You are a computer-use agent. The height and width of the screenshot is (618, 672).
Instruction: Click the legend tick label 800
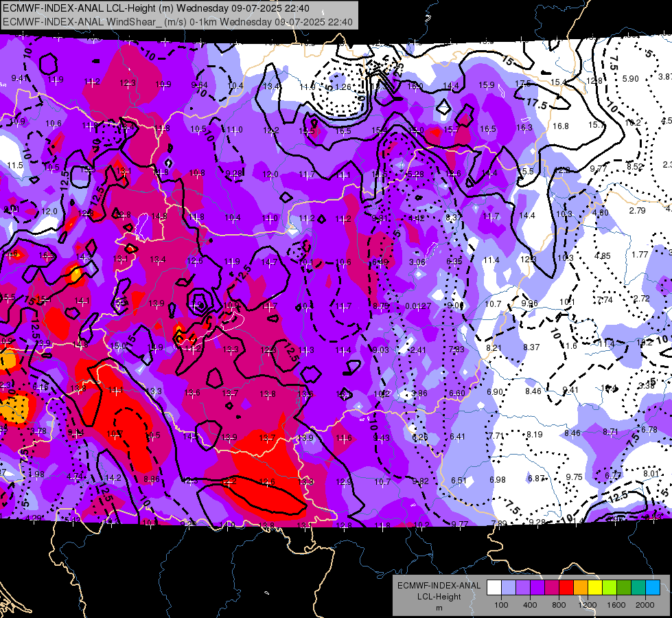(x=559, y=605)
